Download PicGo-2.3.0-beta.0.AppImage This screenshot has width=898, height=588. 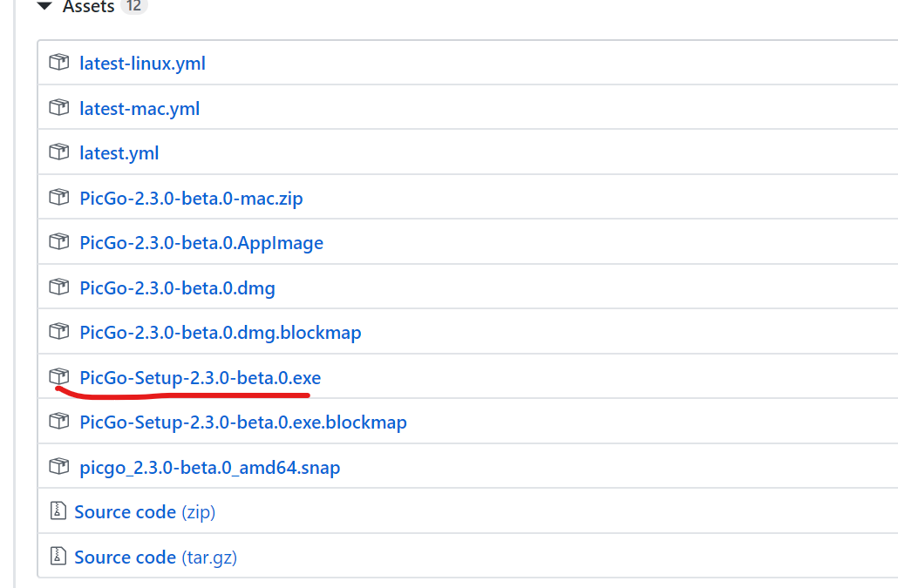point(201,242)
